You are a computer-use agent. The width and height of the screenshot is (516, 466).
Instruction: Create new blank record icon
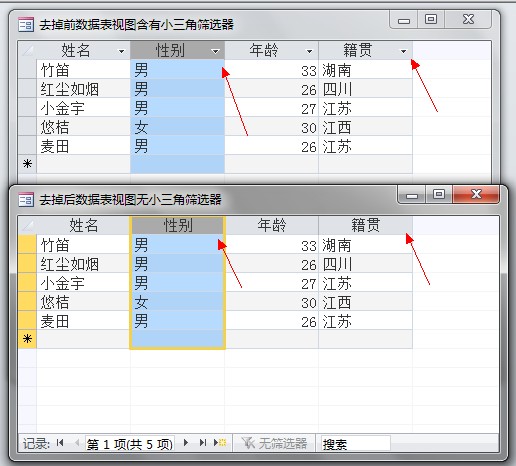(x=220, y=443)
